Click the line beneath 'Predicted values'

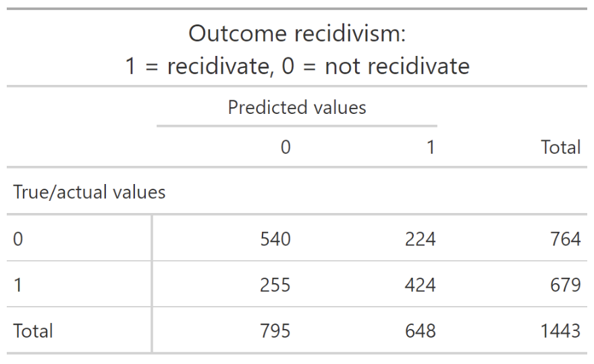tap(297, 126)
